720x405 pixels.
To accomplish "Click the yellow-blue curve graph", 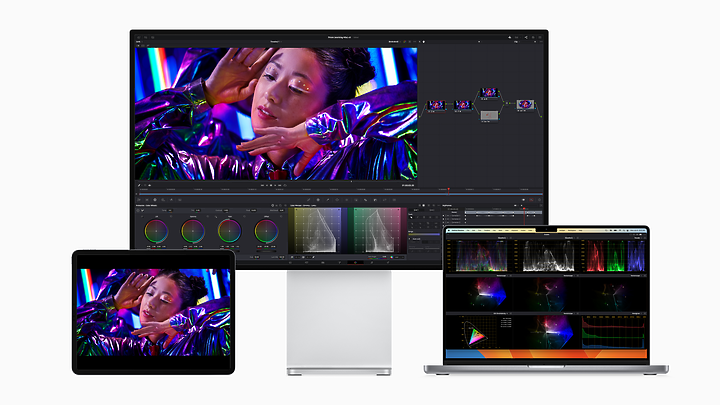I will (x=317, y=230).
